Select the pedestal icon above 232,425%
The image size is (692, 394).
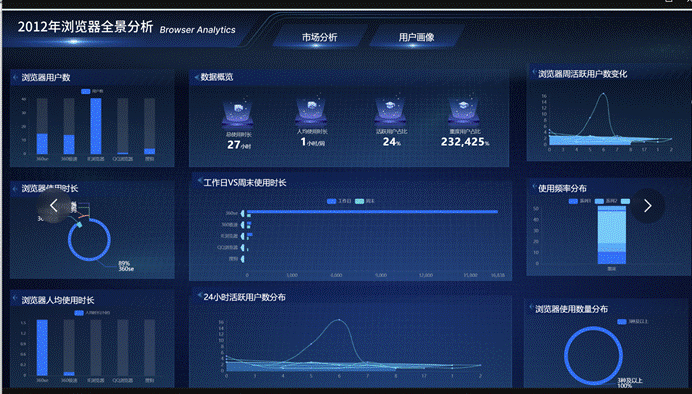[463, 111]
